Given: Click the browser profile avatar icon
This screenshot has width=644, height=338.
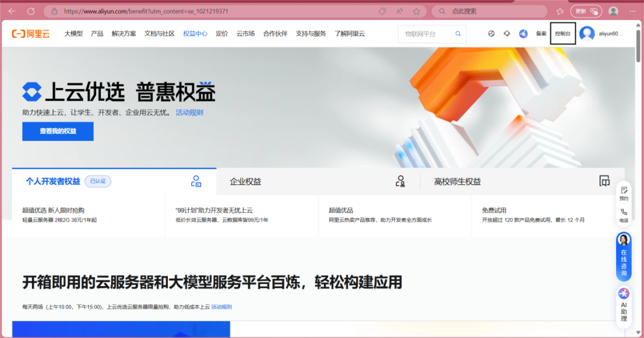Looking at the screenshot, I should (x=613, y=11).
